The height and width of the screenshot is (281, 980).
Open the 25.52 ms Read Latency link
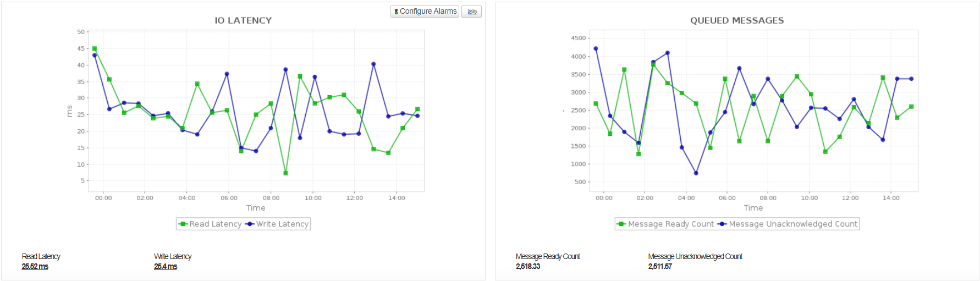35,266
